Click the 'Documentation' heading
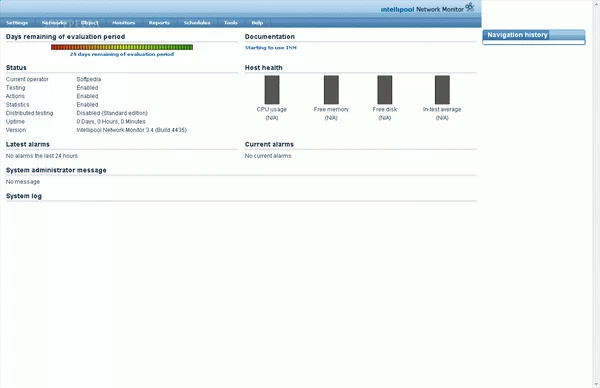 [270, 37]
